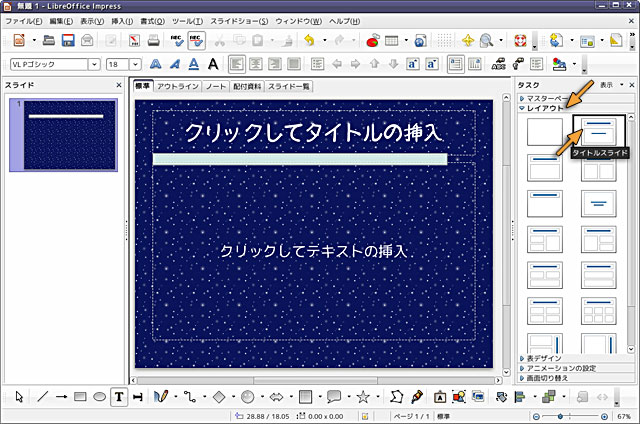Toggle left text alignment button
Viewport: 640px width, 424px height.
click(237, 64)
